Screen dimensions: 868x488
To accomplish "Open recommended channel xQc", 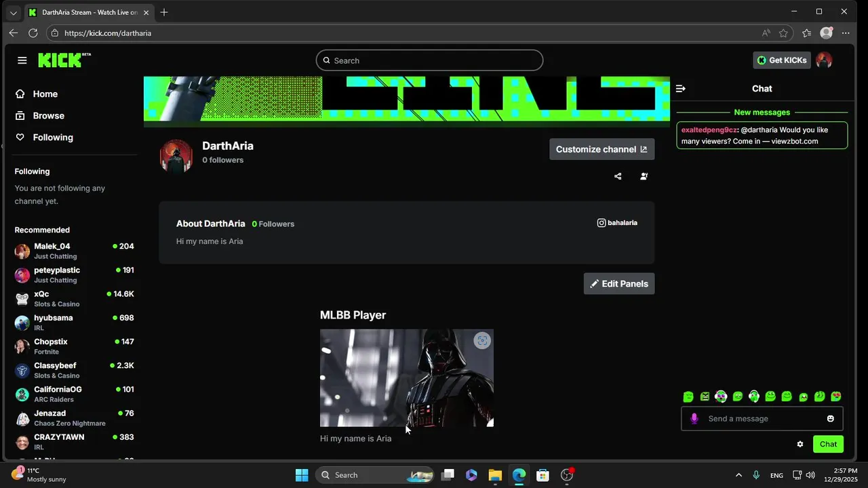I will (75, 299).
